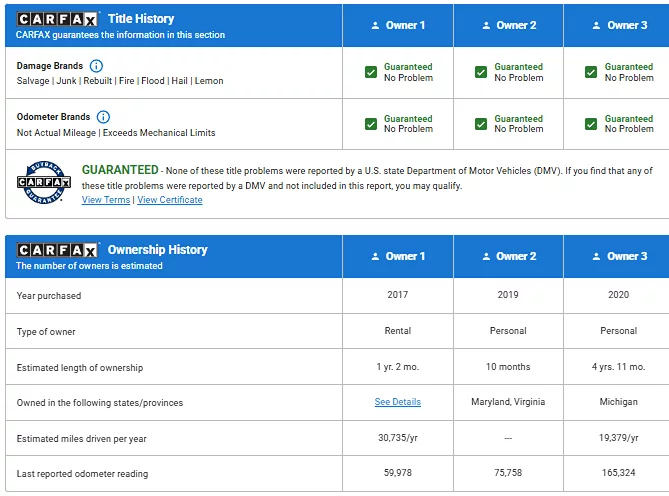Viewport: 669px width, 496px height.
Task: Click the CARFAX logo in Title History
Action: [58, 19]
